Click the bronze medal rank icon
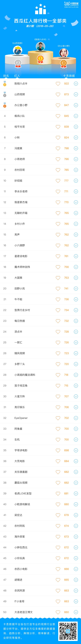This screenshot has width=81, height=644. [x=5, y=105]
